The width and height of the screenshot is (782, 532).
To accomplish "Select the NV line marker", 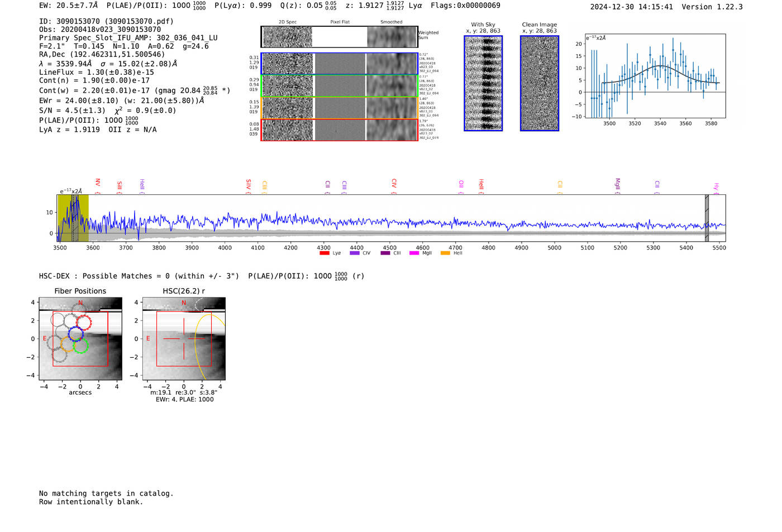I will point(98,186).
